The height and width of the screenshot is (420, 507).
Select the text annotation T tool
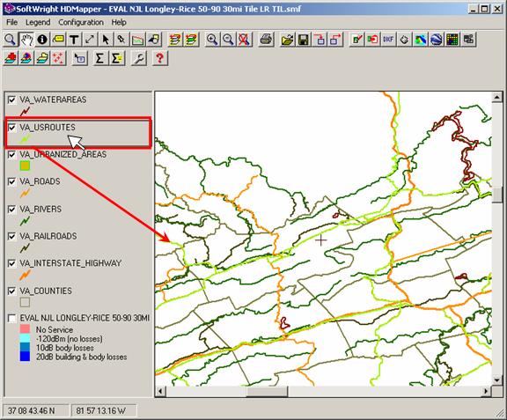pyautogui.click(x=74, y=40)
